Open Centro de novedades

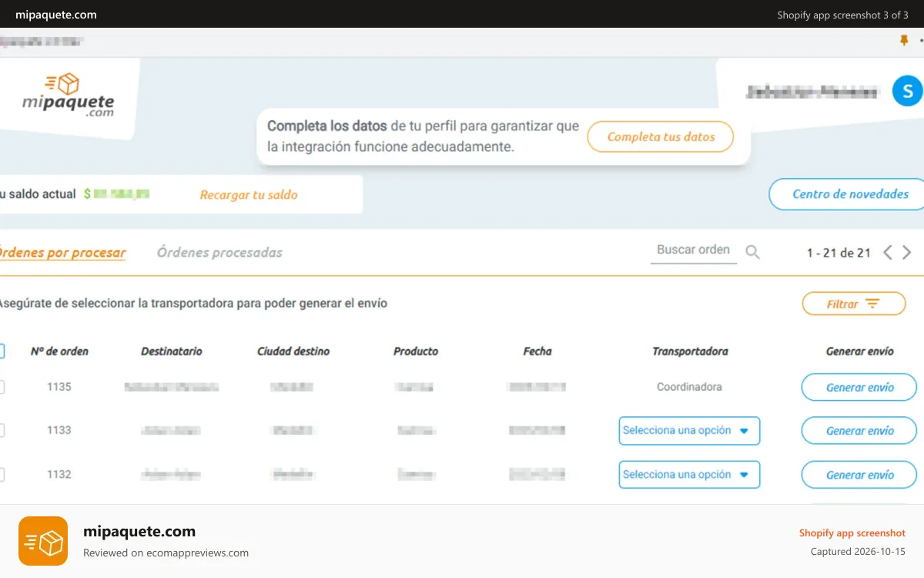click(x=847, y=194)
